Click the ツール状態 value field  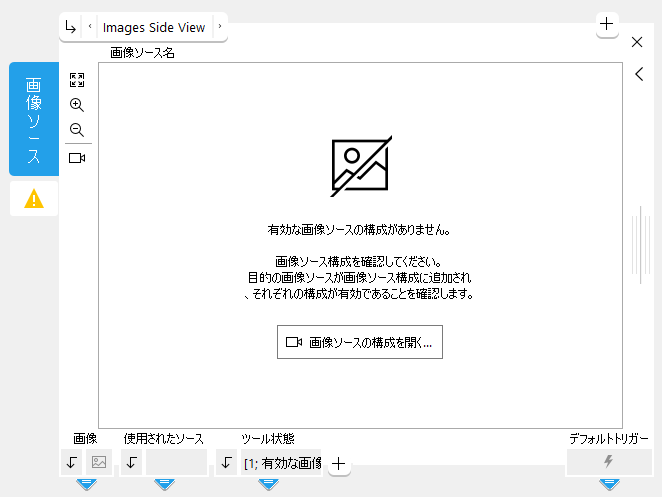point(282,463)
